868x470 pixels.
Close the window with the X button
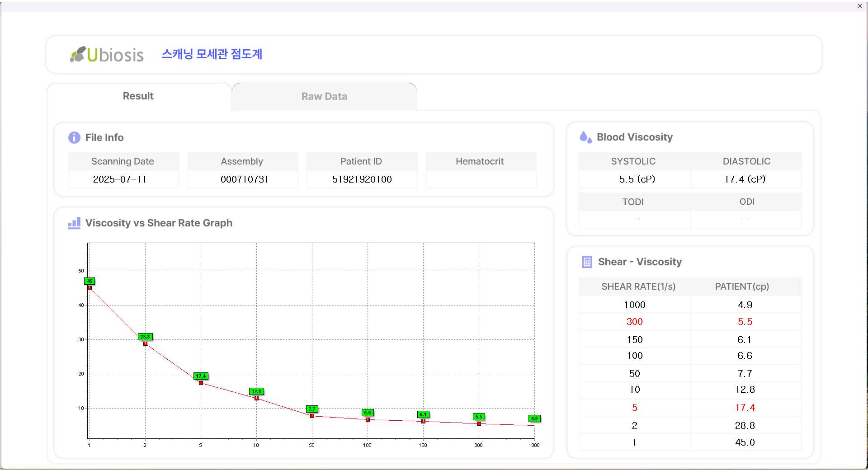859,6
